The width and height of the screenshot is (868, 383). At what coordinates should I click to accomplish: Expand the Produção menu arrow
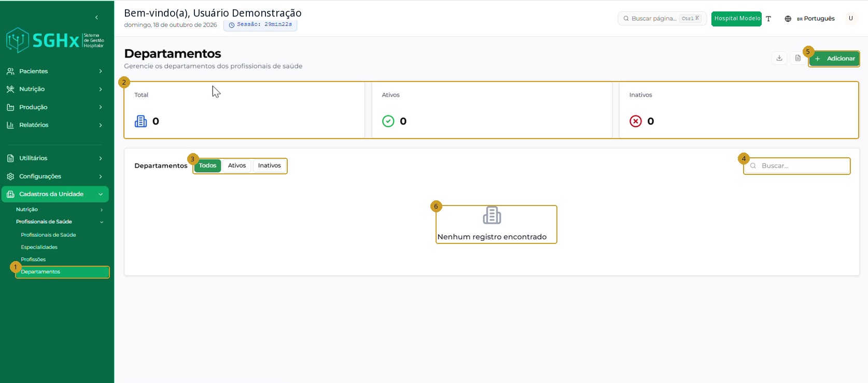tap(101, 107)
